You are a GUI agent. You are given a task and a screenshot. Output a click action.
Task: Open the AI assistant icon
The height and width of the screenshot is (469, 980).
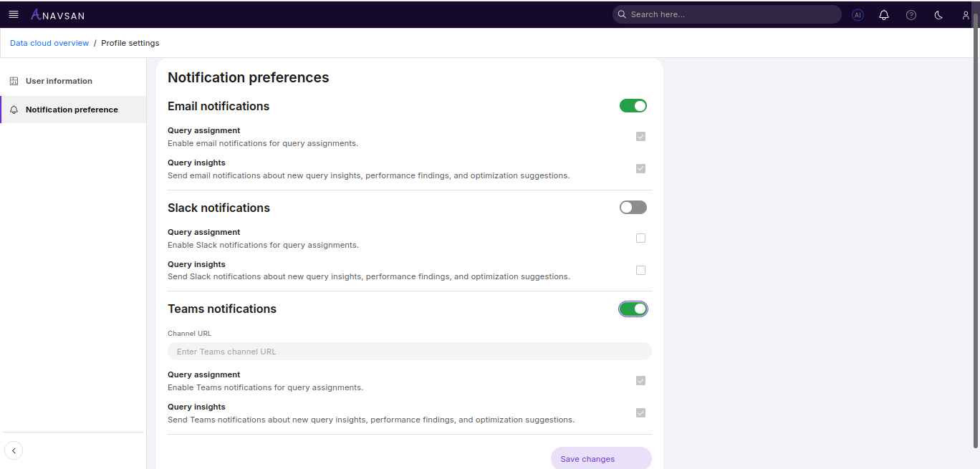click(x=857, y=14)
